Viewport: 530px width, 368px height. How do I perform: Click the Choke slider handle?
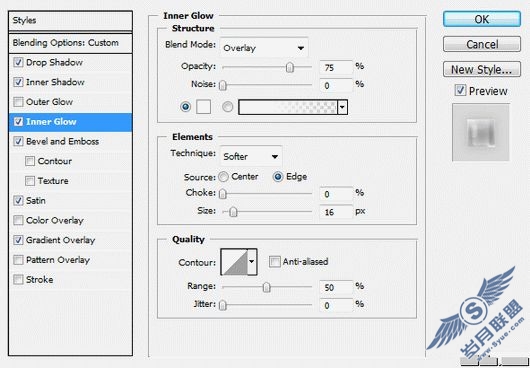(222, 194)
